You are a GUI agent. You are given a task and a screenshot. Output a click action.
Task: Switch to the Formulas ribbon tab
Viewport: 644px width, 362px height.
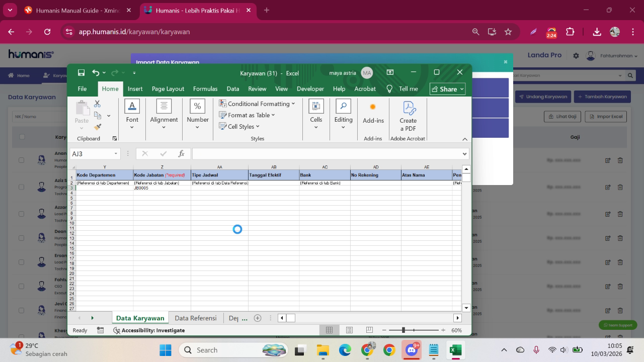click(205, 88)
